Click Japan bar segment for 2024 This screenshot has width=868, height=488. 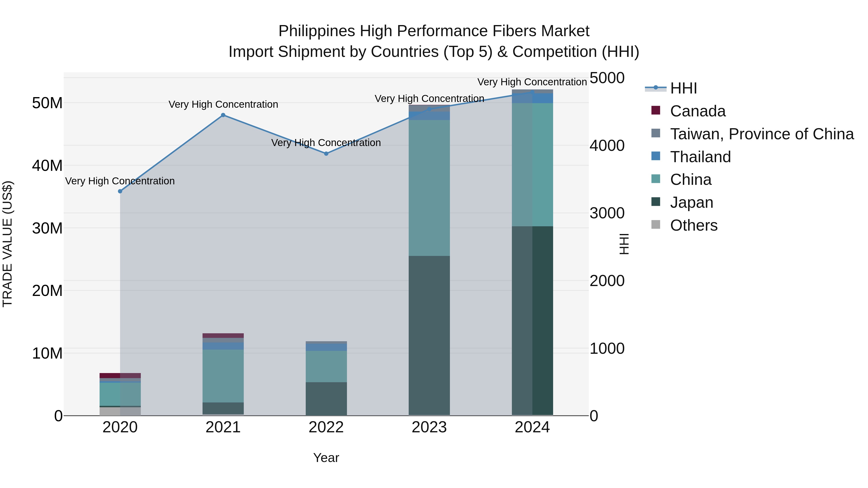click(532, 321)
